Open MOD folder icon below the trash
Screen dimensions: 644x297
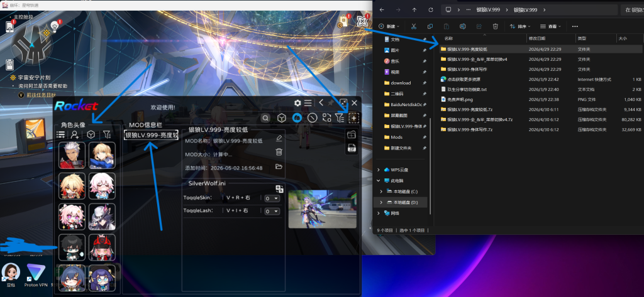pyautogui.click(x=279, y=166)
